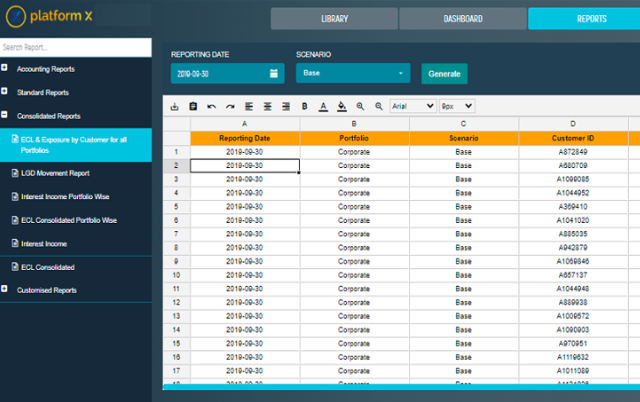Click the zoom out magnifier icon
The width and height of the screenshot is (640, 402).
point(378,106)
